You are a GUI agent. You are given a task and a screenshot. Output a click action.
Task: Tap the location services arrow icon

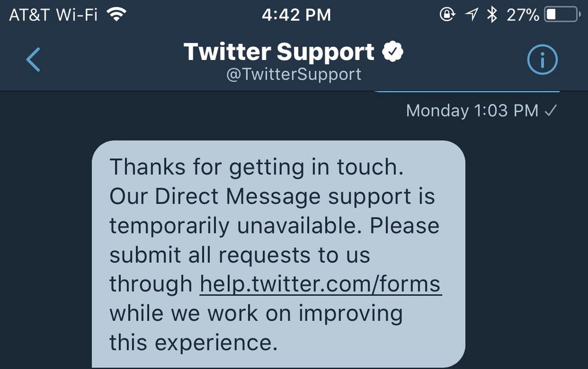point(472,15)
